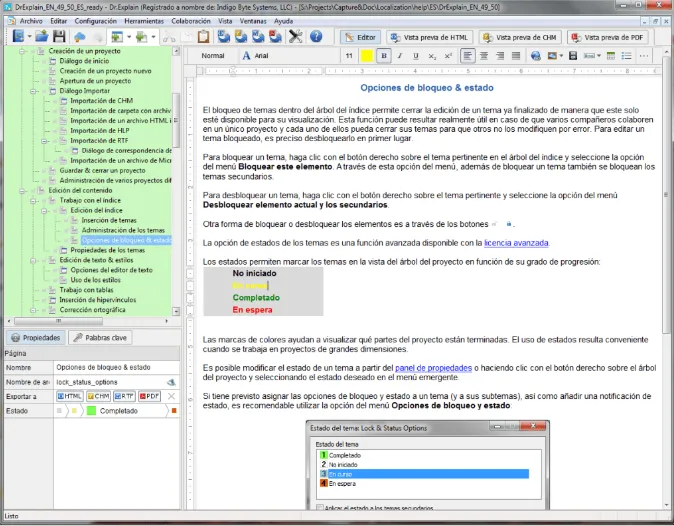Viewport: 674px width, 526px height.
Task: Open project using the folder icon
Action: tap(42, 37)
